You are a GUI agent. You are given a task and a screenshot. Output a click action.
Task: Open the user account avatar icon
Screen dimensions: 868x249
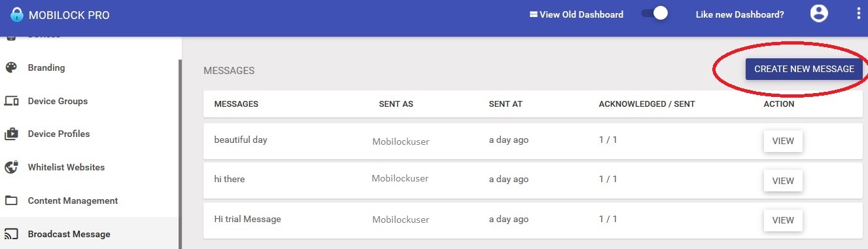pos(819,14)
